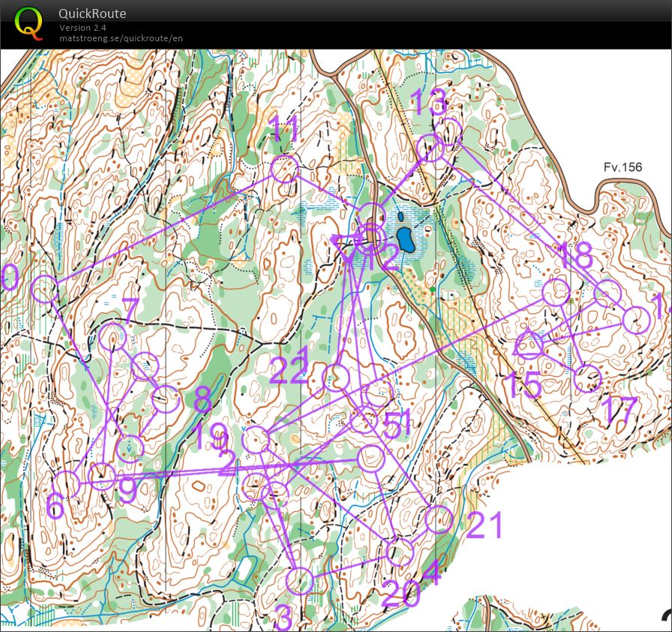Select control circle 11 on the map
Image resolution: width=672 pixels, height=632 pixels.
(x=284, y=169)
